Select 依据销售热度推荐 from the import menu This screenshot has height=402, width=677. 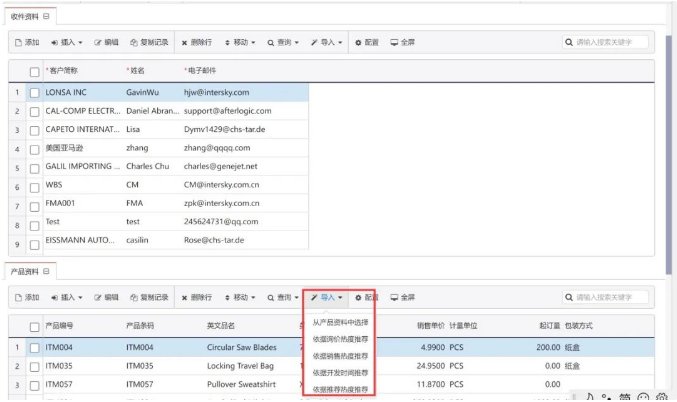pos(340,356)
